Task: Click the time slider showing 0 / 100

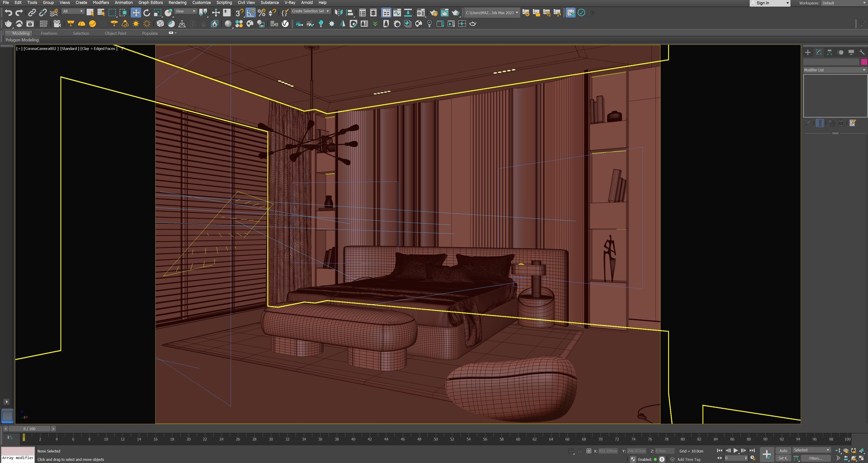Action: tap(29, 429)
